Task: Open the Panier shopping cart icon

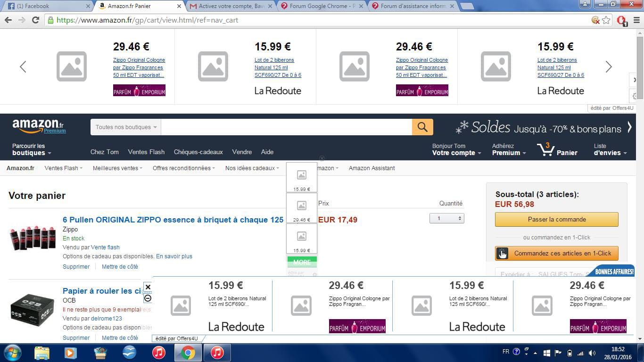Action: (557, 149)
